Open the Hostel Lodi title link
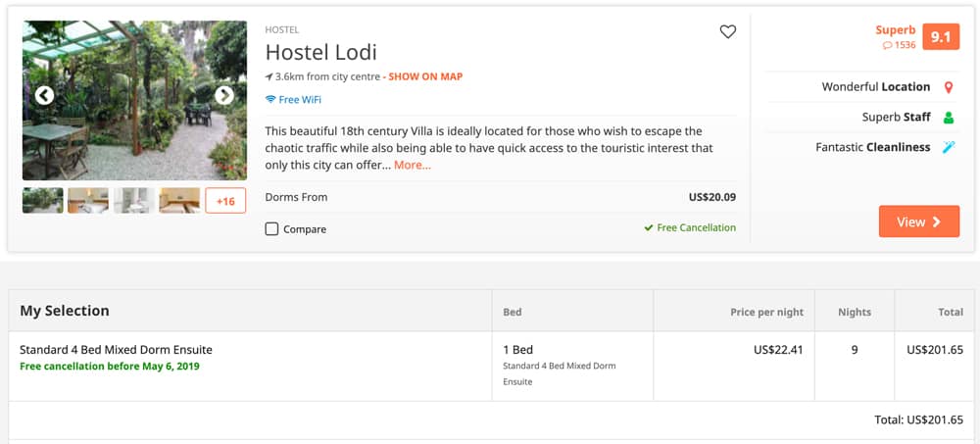Viewport: 980px width, 444px height. coord(320,53)
